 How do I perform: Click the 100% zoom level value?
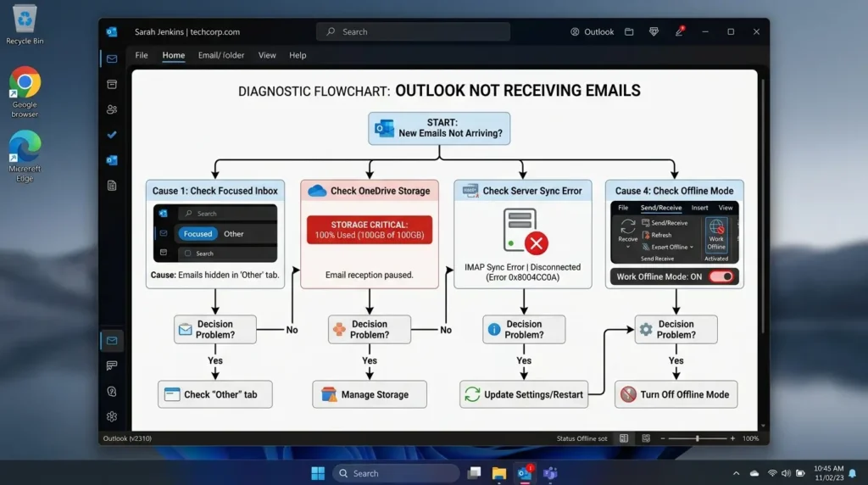click(x=751, y=438)
